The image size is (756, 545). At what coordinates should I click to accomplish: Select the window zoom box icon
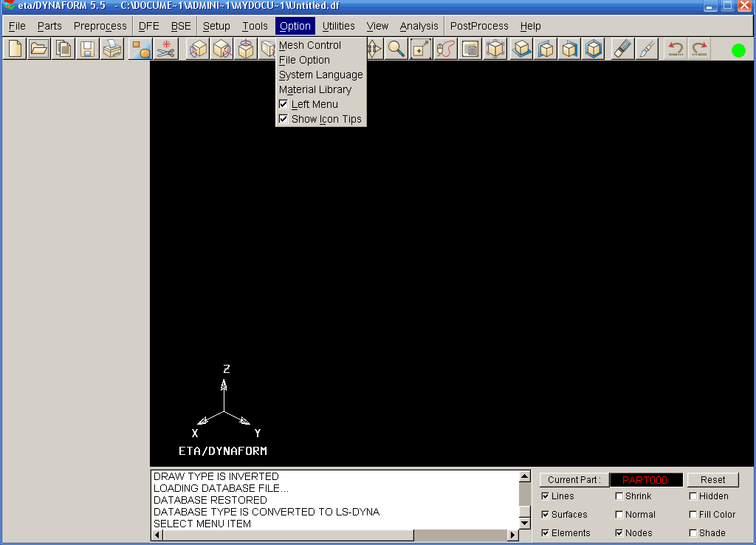(x=420, y=49)
